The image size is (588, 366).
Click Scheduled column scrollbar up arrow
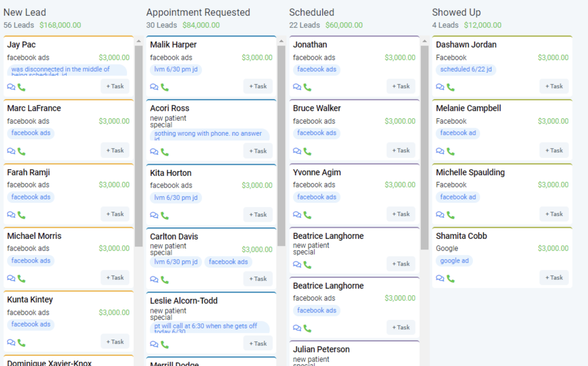pos(425,41)
